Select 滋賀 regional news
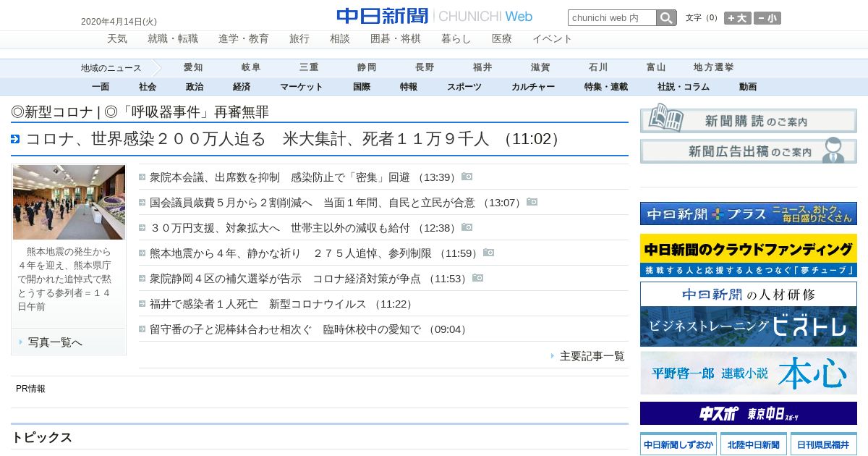 tap(540, 67)
